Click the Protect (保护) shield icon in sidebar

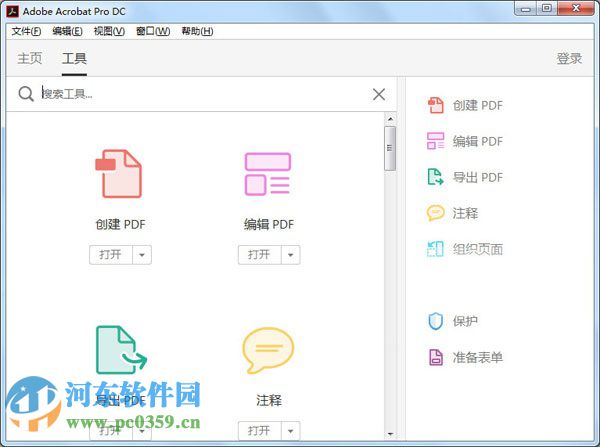tap(435, 321)
